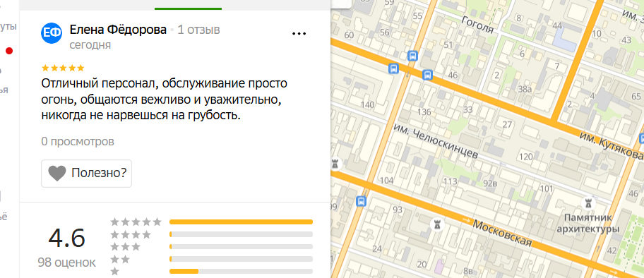Click building number 120 on map
Image resolution: width=644 pixels, height=278 pixels.
(525, 157)
